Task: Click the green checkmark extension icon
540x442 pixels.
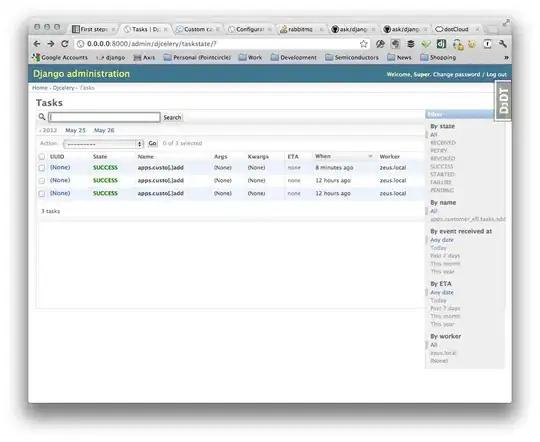Action: pos(426,44)
